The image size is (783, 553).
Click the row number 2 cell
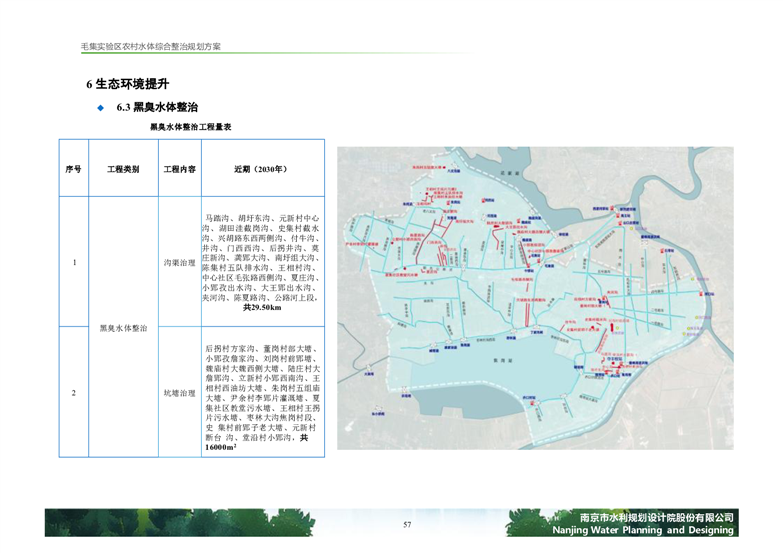click(x=74, y=393)
